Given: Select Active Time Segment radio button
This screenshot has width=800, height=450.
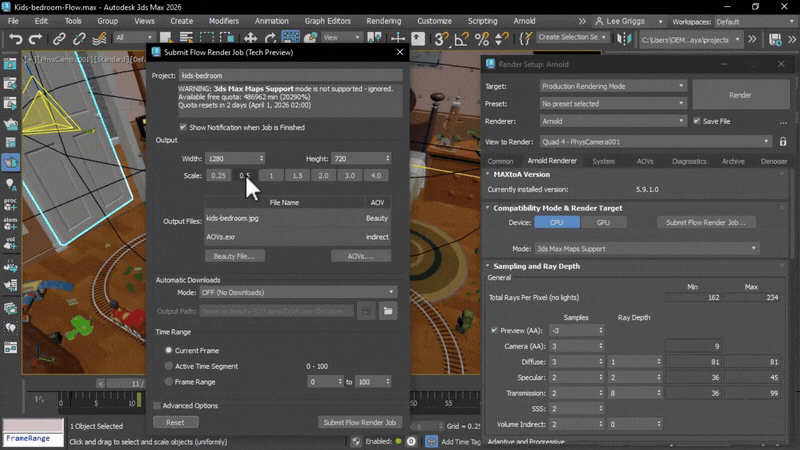Looking at the screenshot, I should 168,366.
